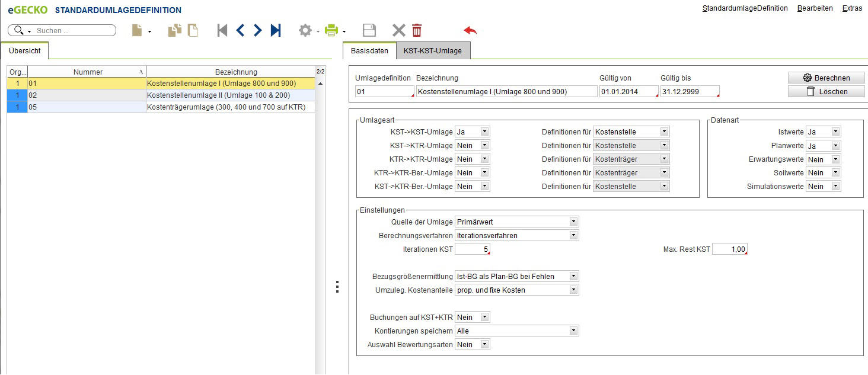The height and width of the screenshot is (375, 868).
Task: Open the StandardumlageDefinition menu
Action: point(745,8)
